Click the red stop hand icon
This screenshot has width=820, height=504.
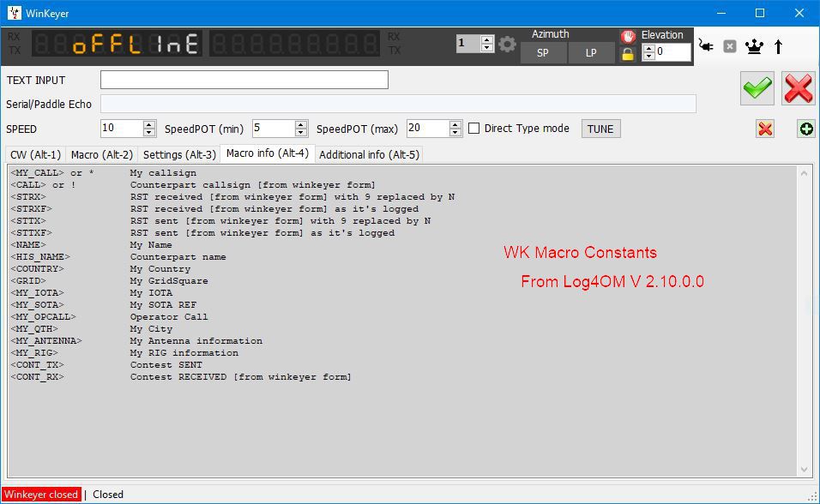coord(628,35)
